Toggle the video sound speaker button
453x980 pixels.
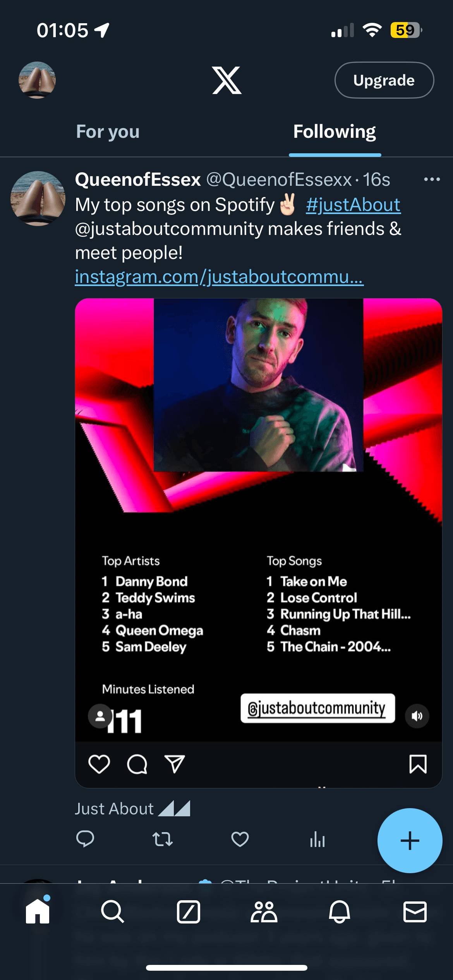(417, 716)
